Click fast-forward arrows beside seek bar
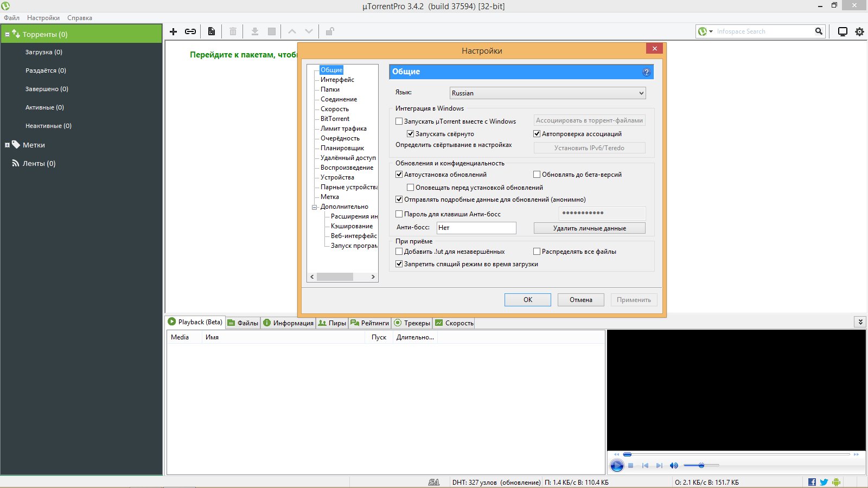Viewport: 868px width, 488px height. (x=857, y=454)
